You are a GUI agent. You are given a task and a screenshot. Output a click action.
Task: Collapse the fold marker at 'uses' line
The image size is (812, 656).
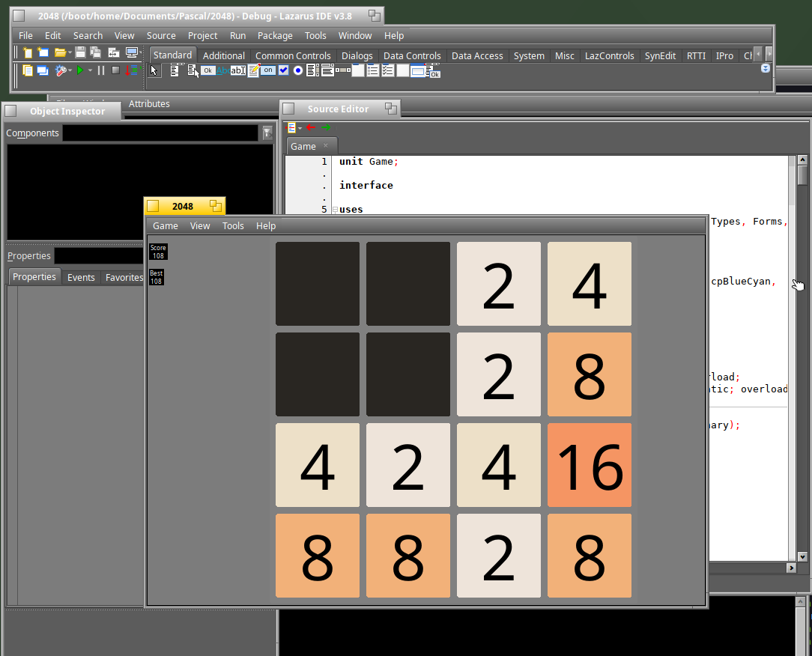tap(335, 210)
